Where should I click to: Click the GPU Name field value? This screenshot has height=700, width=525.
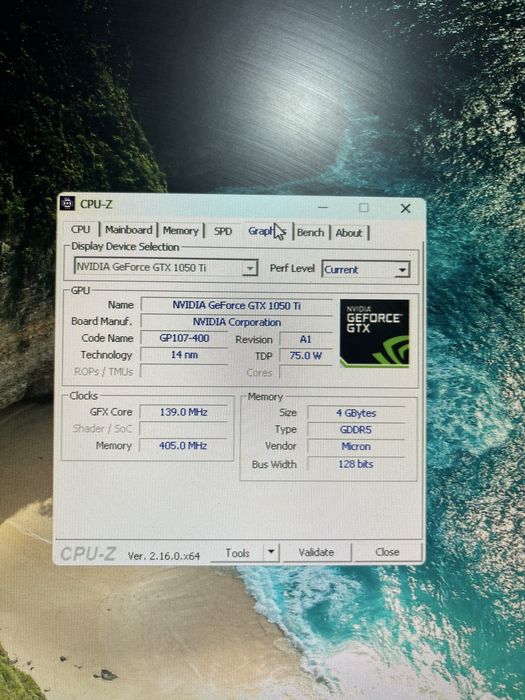pos(237,305)
